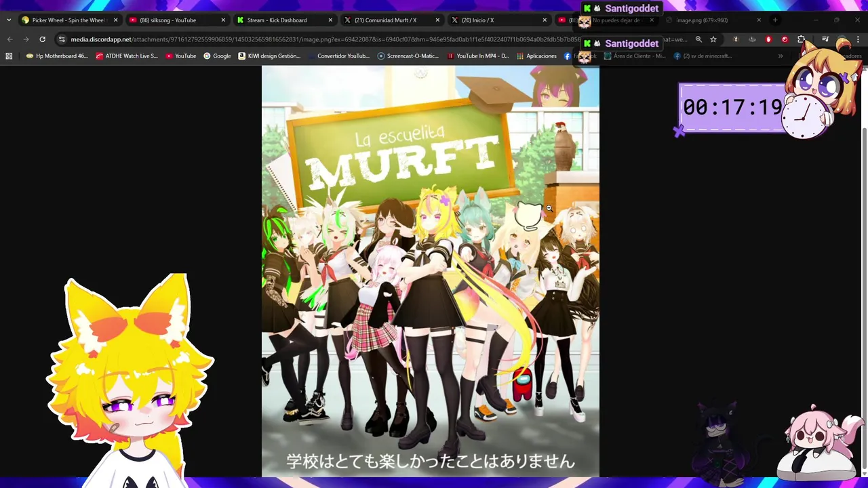Open the Google bookmark
The width and height of the screenshot is (868, 488).
(217, 56)
